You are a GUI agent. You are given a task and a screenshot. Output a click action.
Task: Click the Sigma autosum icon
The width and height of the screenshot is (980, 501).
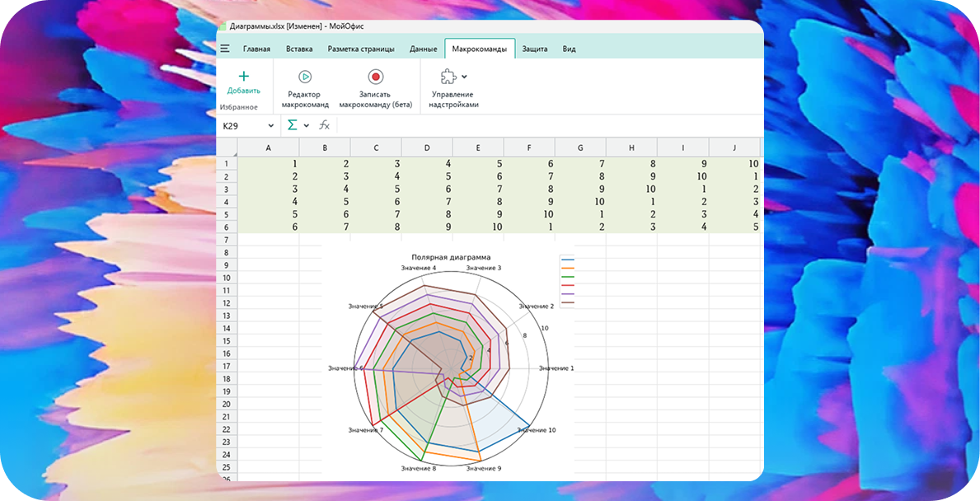(x=292, y=125)
